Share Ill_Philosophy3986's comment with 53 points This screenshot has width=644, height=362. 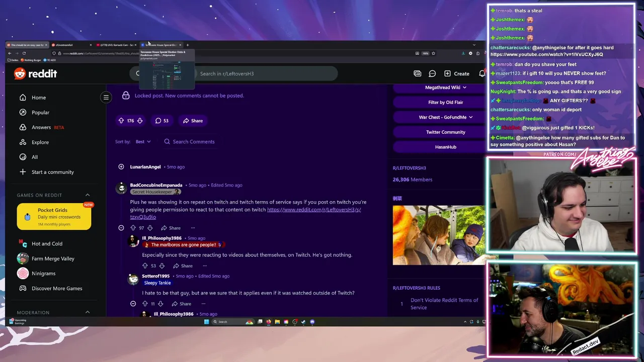(x=182, y=265)
